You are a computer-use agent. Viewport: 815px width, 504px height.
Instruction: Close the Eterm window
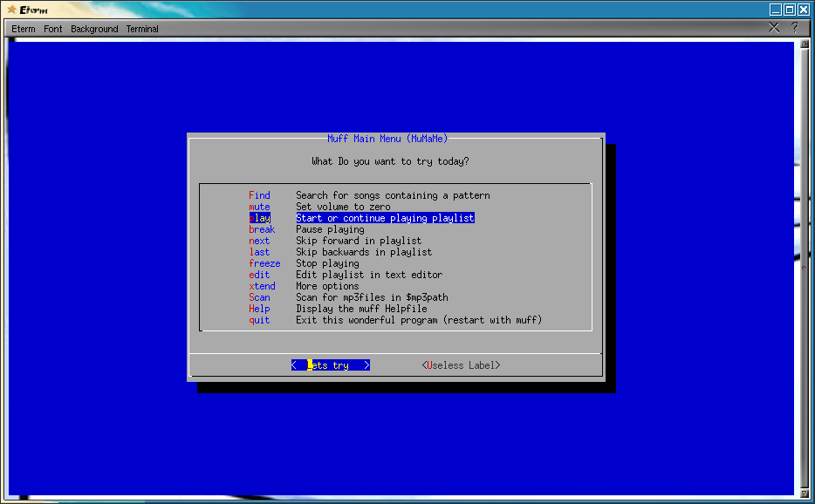pyautogui.click(x=803, y=10)
